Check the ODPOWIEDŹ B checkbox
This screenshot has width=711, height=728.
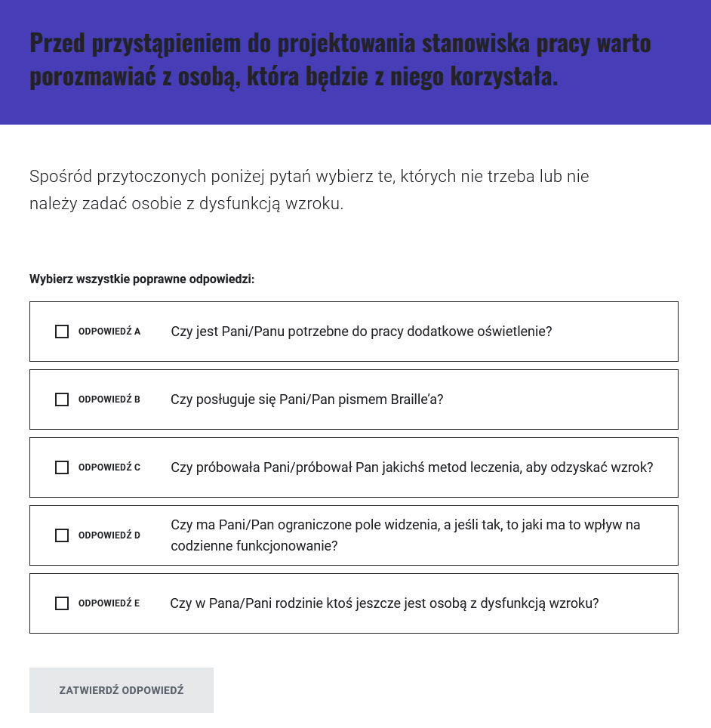(62, 399)
